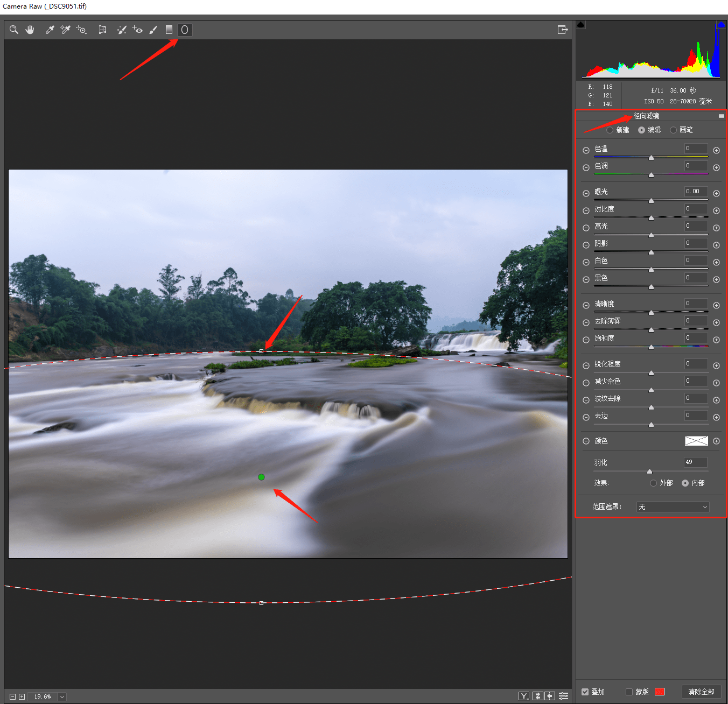Choose 外部 effect radio button
The width and height of the screenshot is (728, 704).
point(653,483)
